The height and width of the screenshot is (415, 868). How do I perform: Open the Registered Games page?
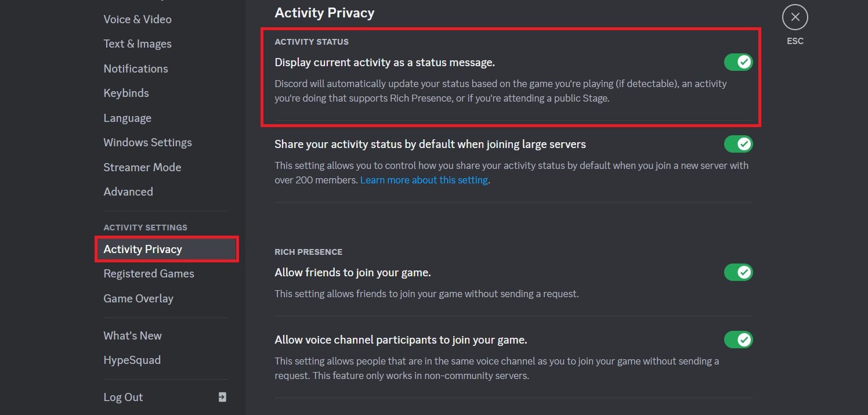[x=149, y=273]
